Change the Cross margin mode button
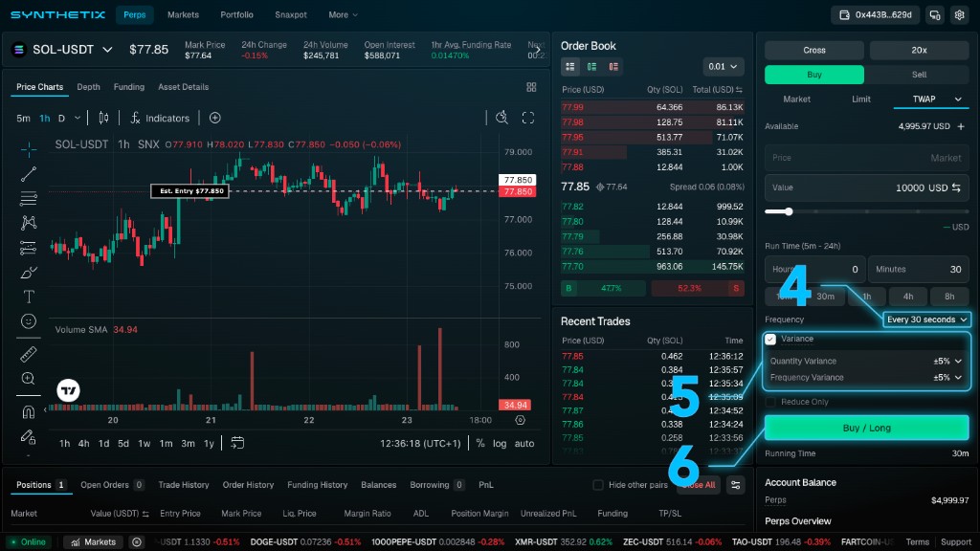This screenshot has height=551, width=980. [x=814, y=50]
